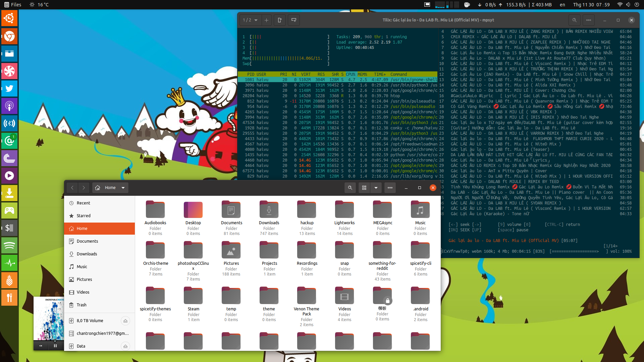Viewport: 644px width, 362px height.
Task: Open the fork and knife dock icon
Action: click(9, 298)
